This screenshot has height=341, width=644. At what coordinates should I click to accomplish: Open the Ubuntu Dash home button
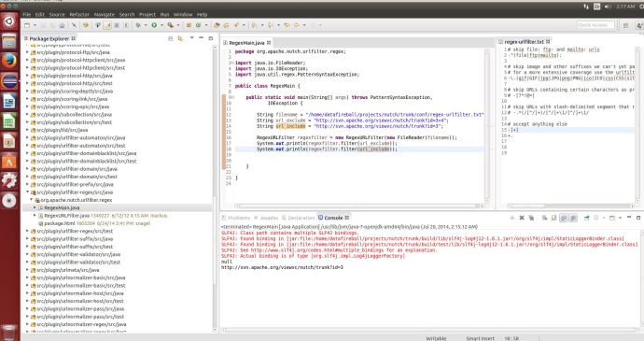point(9,21)
